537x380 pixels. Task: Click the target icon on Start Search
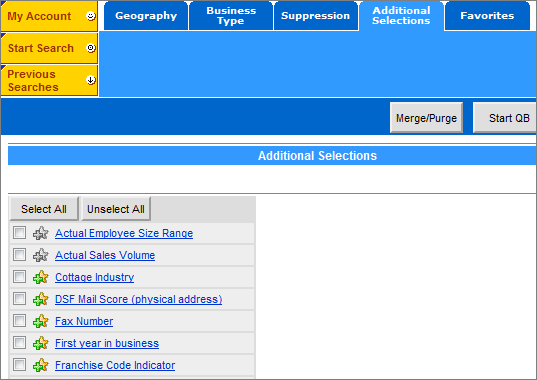(x=91, y=48)
